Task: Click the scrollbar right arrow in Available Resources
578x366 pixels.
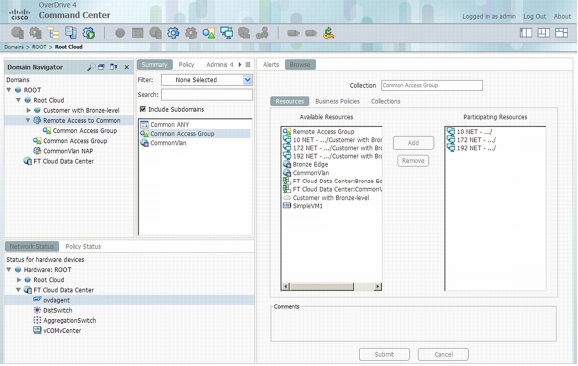Action: coord(377,286)
